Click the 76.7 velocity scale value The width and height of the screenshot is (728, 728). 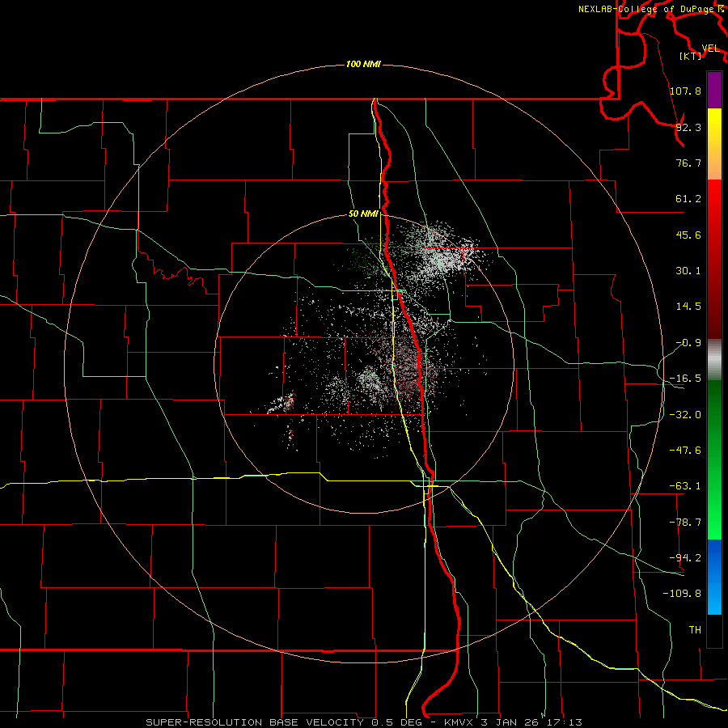click(688, 163)
